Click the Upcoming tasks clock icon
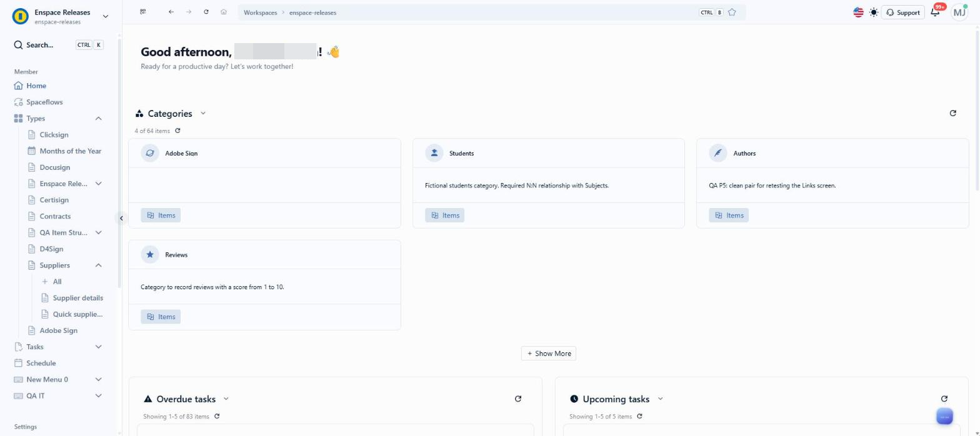The width and height of the screenshot is (980, 436). point(574,399)
